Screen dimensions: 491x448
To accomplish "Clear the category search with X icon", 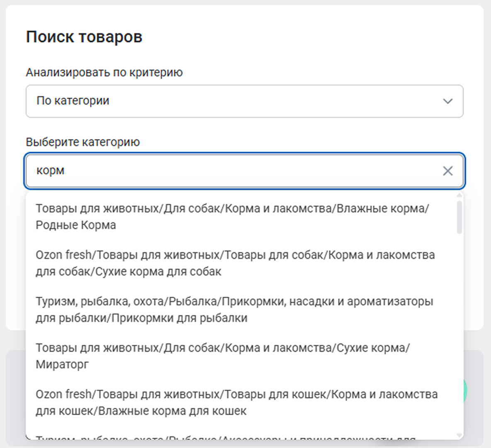I will coord(447,171).
